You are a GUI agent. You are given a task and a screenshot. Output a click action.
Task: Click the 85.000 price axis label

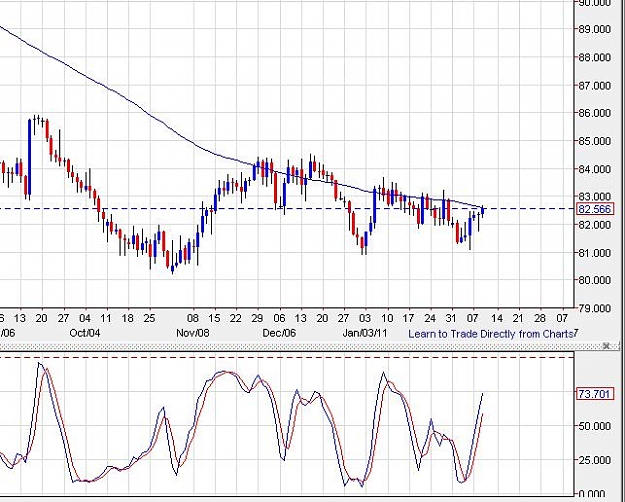click(594, 141)
